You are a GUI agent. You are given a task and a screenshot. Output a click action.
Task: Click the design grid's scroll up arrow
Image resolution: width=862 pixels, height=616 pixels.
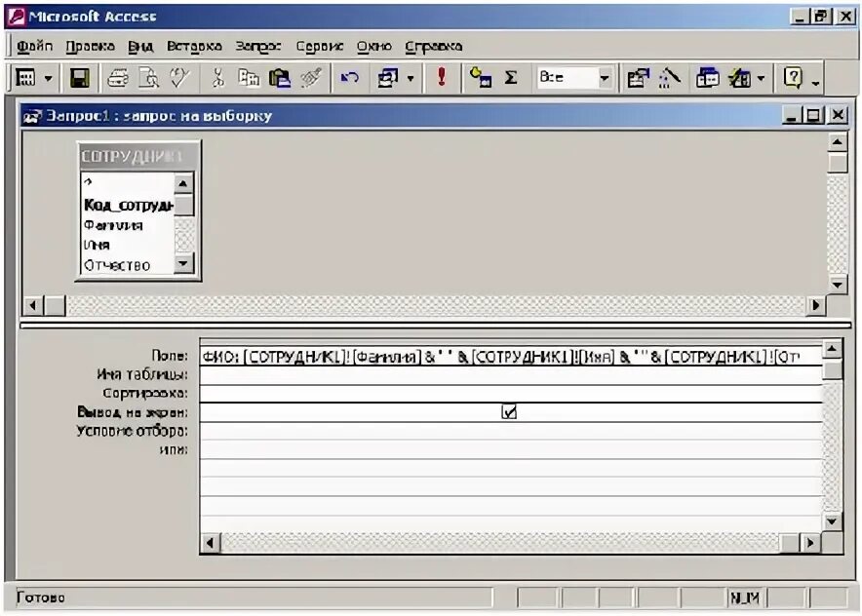click(832, 348)
